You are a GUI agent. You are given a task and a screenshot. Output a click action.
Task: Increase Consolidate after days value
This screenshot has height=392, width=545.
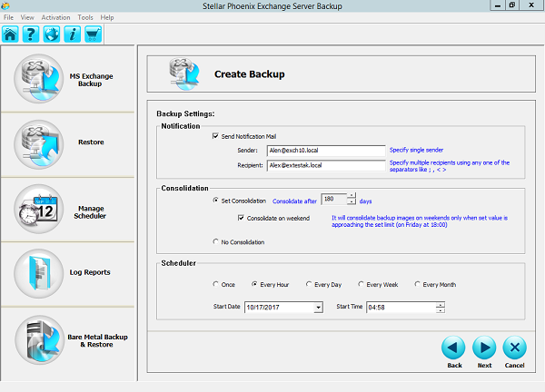tap(352, 197)
